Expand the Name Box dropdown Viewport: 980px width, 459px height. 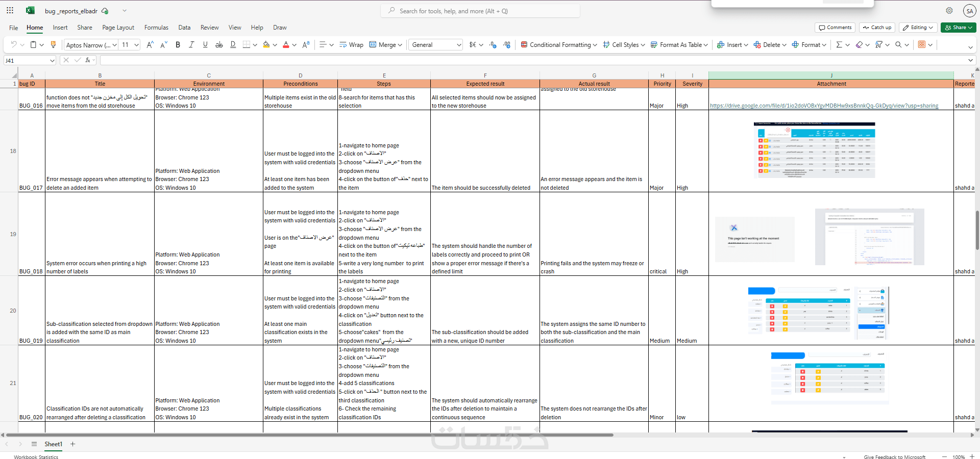(x=52, y=60)
